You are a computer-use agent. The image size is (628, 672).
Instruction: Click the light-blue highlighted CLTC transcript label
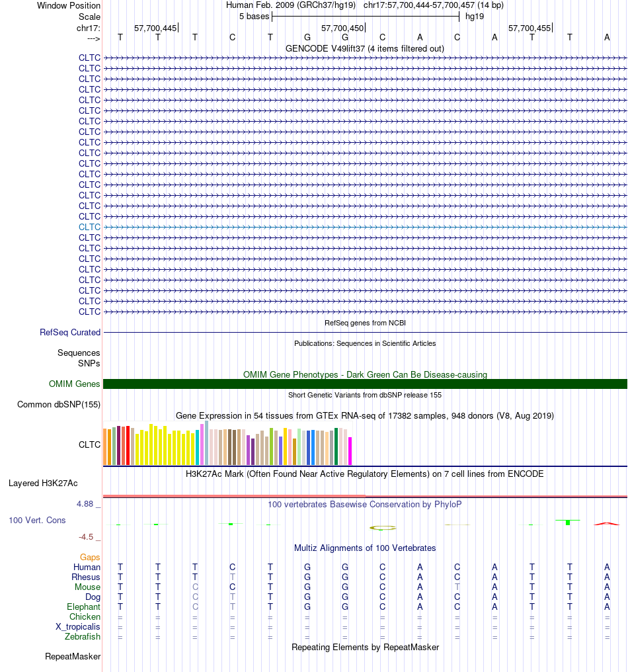89,227
